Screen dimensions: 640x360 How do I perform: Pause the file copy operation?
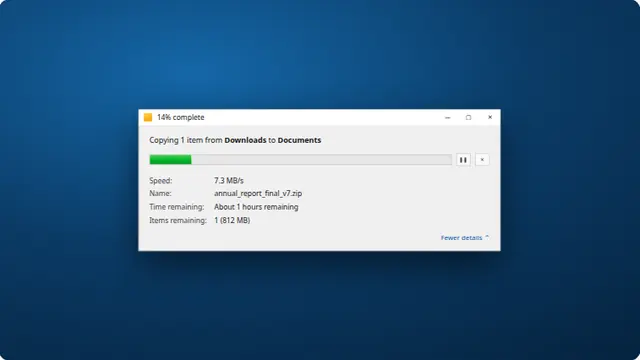pyautogui.click(x=463, y=160)
